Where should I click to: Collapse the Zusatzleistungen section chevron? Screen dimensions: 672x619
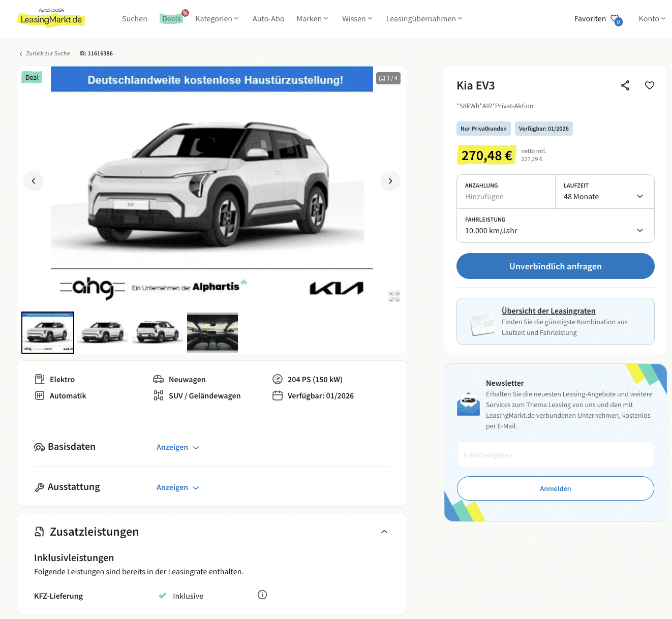[x=384, y=532]
